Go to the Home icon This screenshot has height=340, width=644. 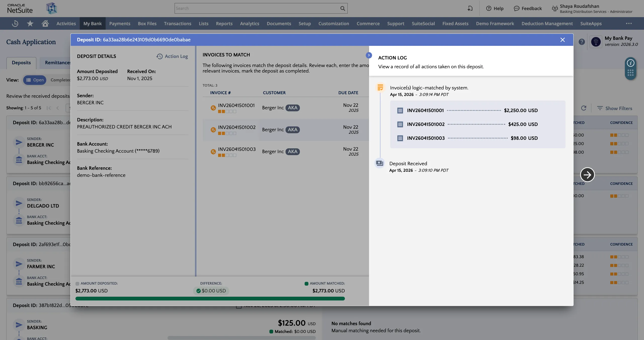click(45, 23)
